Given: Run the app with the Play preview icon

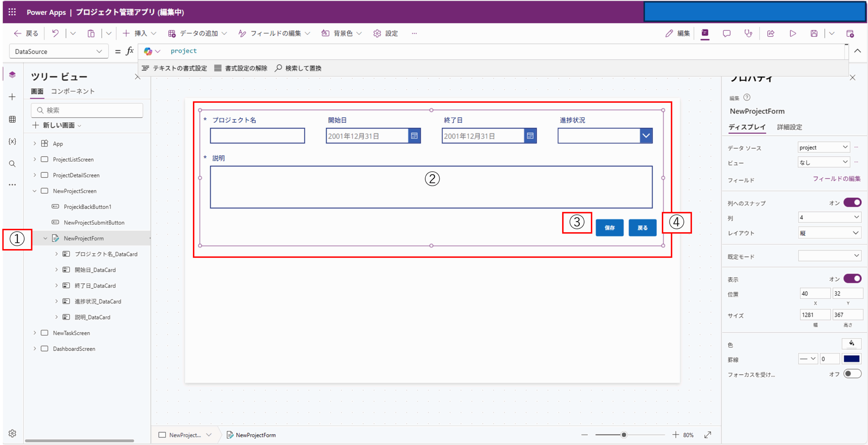Looking at the screenshot, I should [x=792, y=33].
